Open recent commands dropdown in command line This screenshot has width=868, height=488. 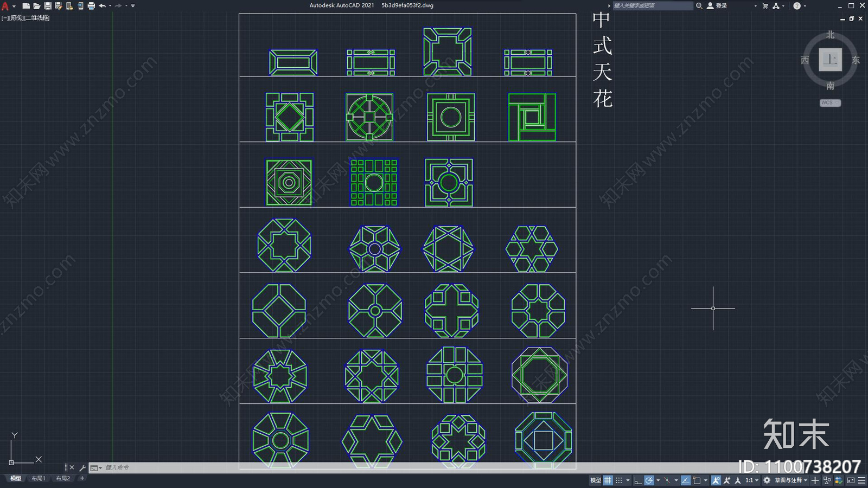tap(96, 467)
